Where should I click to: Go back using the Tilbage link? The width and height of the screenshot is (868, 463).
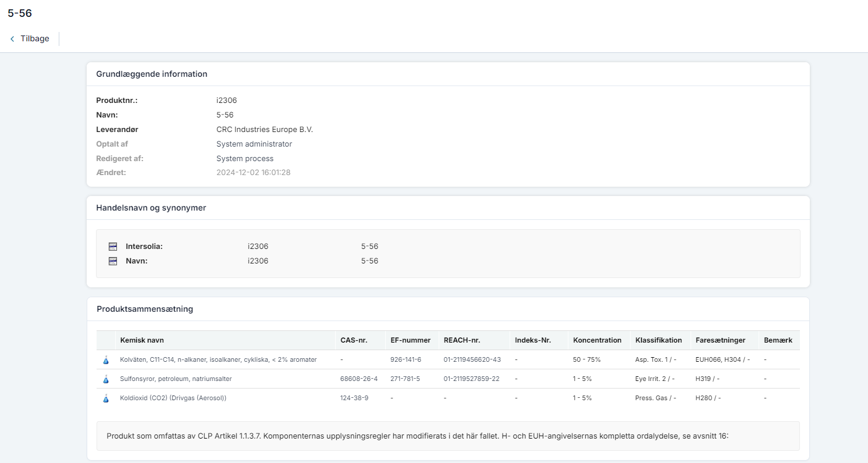34,39
